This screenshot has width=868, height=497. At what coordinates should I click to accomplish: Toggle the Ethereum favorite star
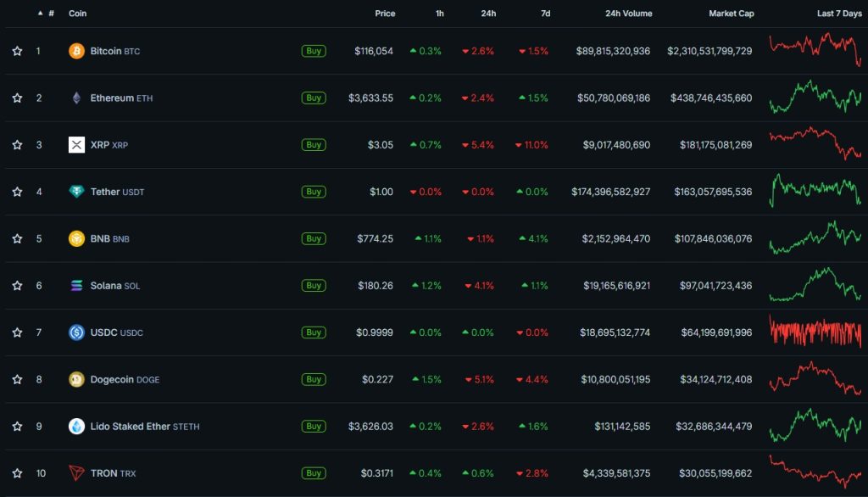17,98
